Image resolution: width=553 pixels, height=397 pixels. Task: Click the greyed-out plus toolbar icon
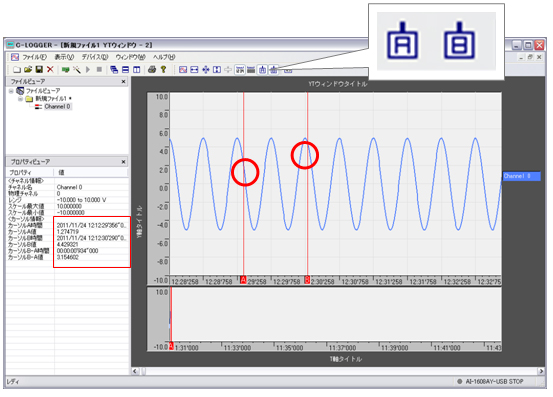coord(228,70)
